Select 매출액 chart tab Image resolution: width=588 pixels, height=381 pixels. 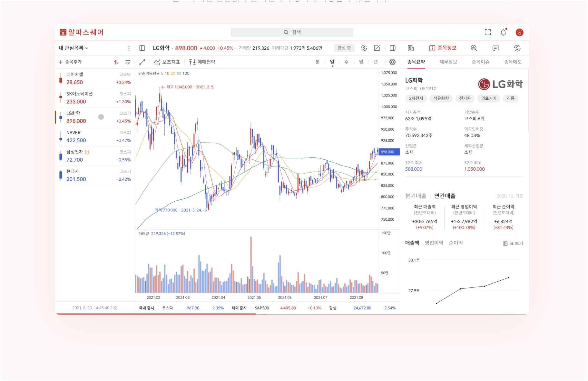coord(412,243)
